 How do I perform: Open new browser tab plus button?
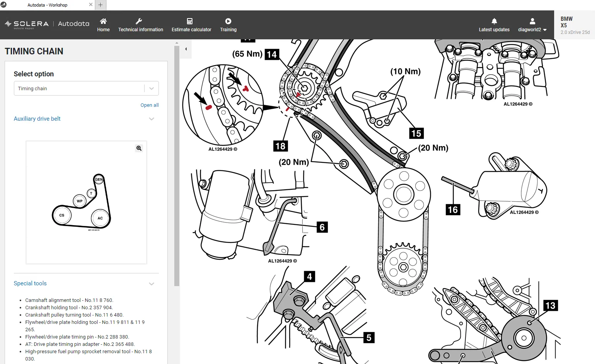100,5
